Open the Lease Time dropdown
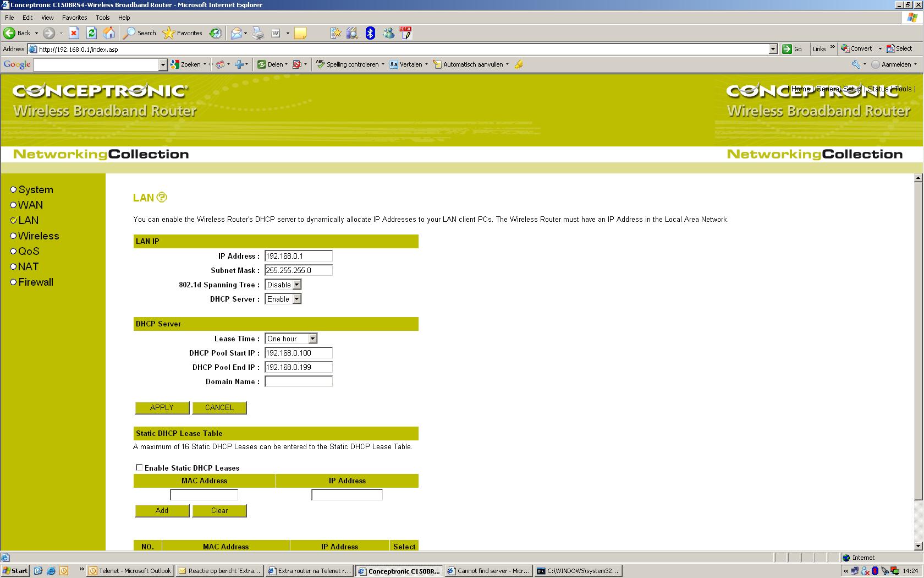This screenshot has height=578, width=924. (291, 339)
